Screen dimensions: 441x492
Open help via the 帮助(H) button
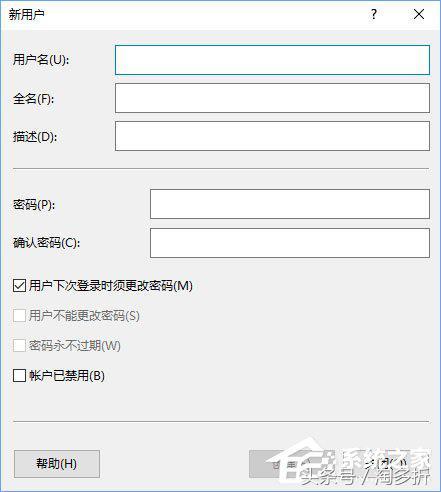pyautogui.click(x=57, y=464)
